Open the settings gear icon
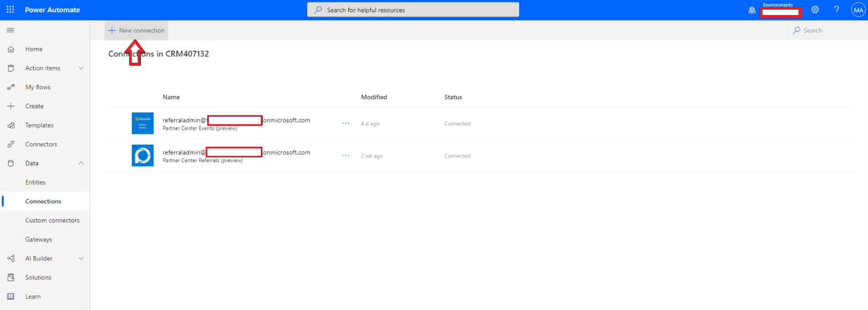This screenshot has height=310, width=868. pos(815,10)
